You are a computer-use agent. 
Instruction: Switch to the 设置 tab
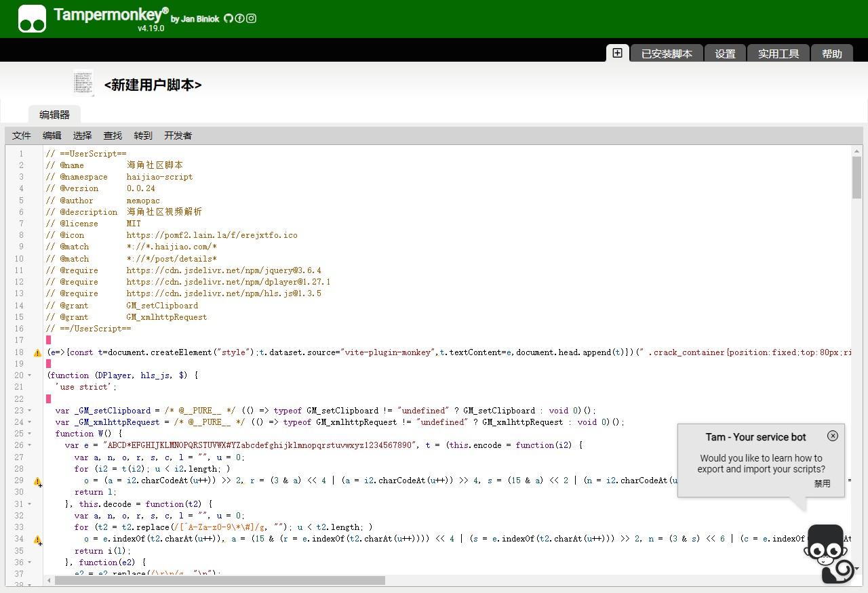coord(725,54)
